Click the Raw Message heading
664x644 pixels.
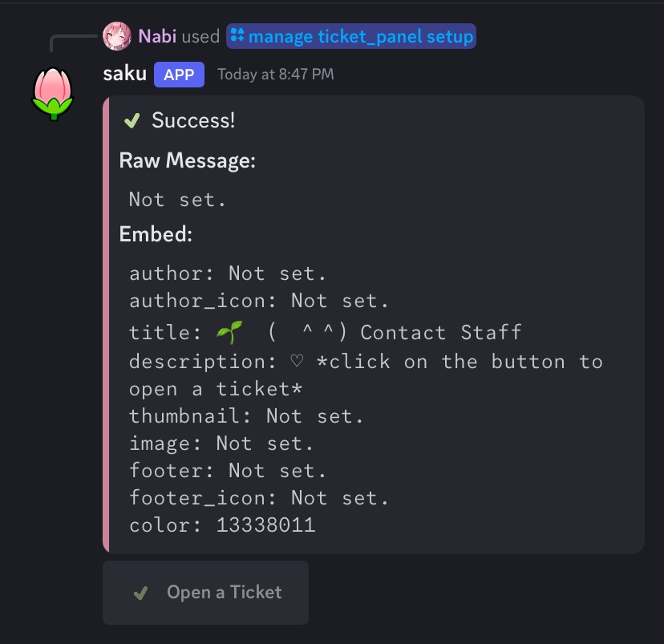point(187,160)
